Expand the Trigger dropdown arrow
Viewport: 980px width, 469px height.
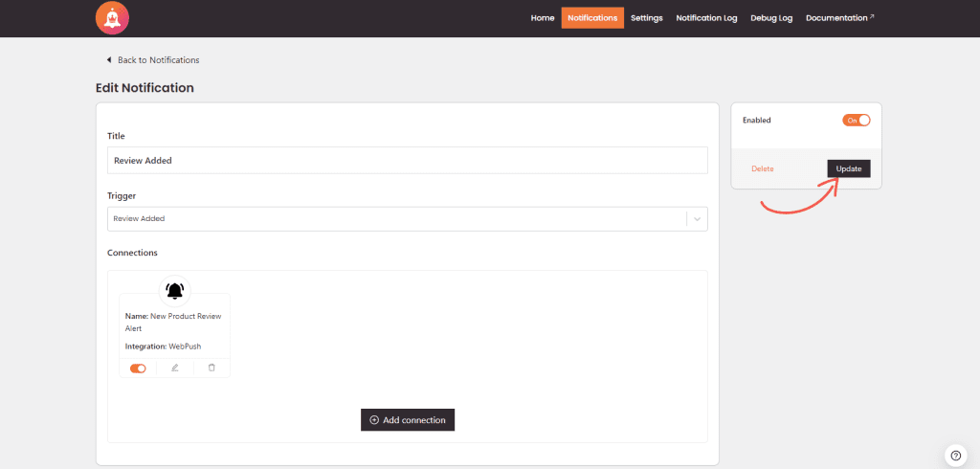[697, 219]
